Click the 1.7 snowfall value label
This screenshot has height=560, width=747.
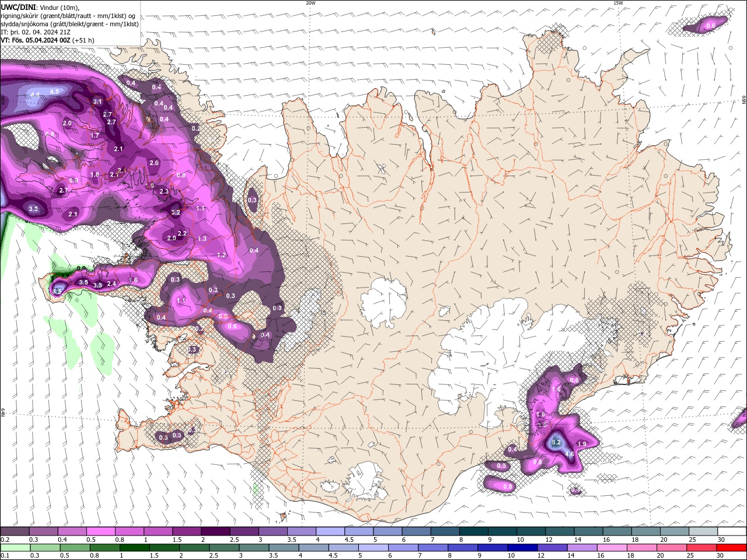(95, 135)
